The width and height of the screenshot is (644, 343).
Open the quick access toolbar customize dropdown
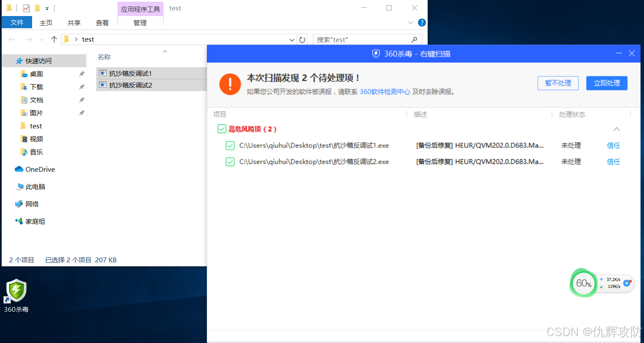click(x=47, y=8)
